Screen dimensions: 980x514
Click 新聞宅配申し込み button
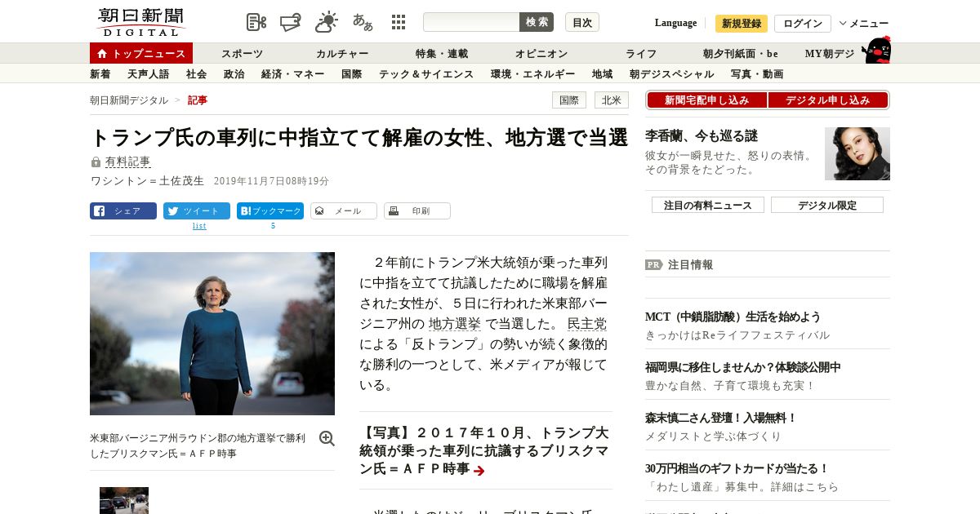(x=706, y=100)
